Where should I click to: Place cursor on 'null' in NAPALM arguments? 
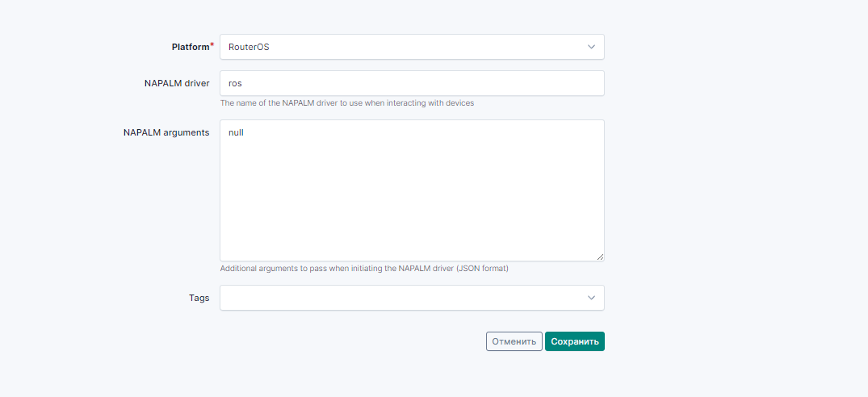click(x=236, y=132)
